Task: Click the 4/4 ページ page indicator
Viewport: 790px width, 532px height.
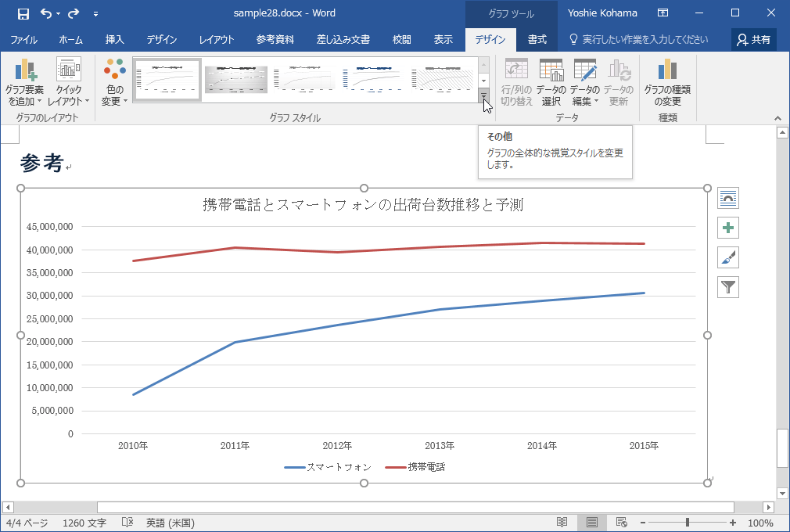Action: point(27,523)
